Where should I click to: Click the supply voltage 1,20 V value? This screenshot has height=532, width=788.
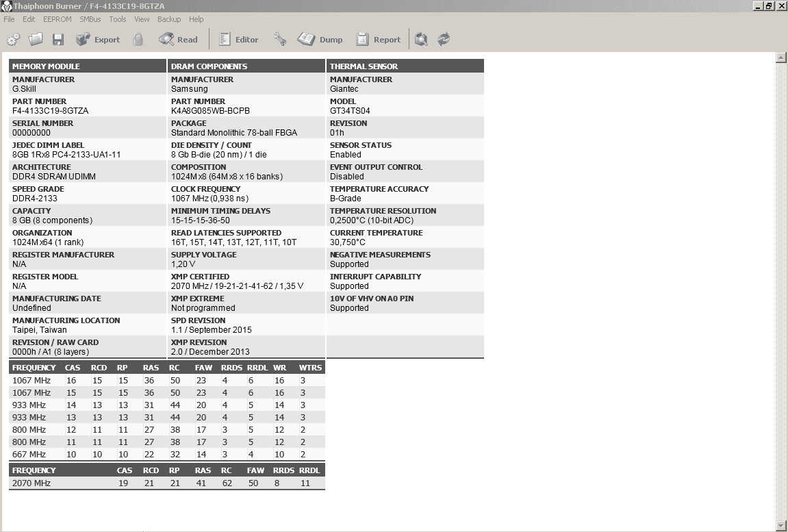tap(183, 264)
